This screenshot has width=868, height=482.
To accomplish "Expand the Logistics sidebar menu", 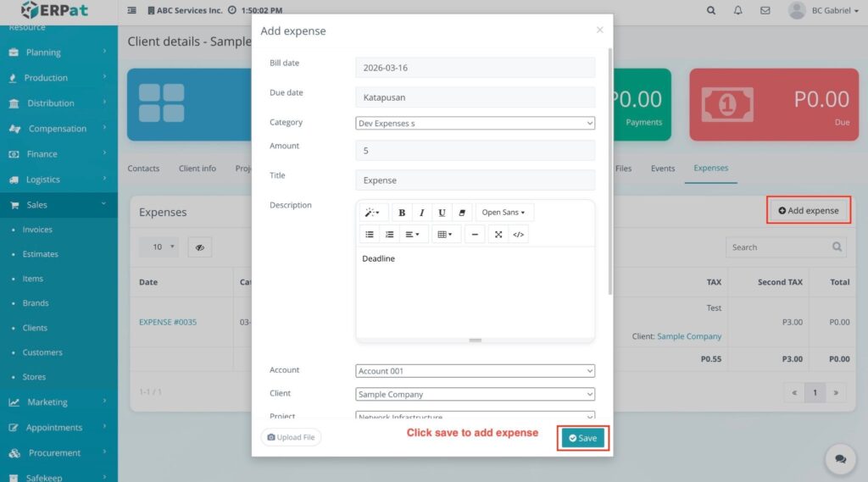I will point(58,180).
